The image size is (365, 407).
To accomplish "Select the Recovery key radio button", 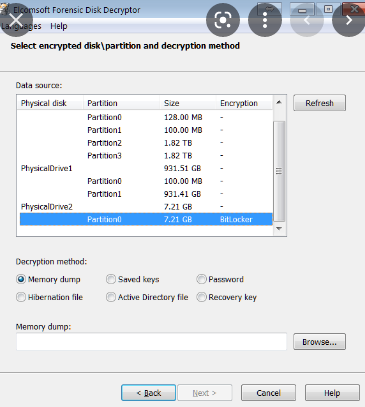I will 227,297.
